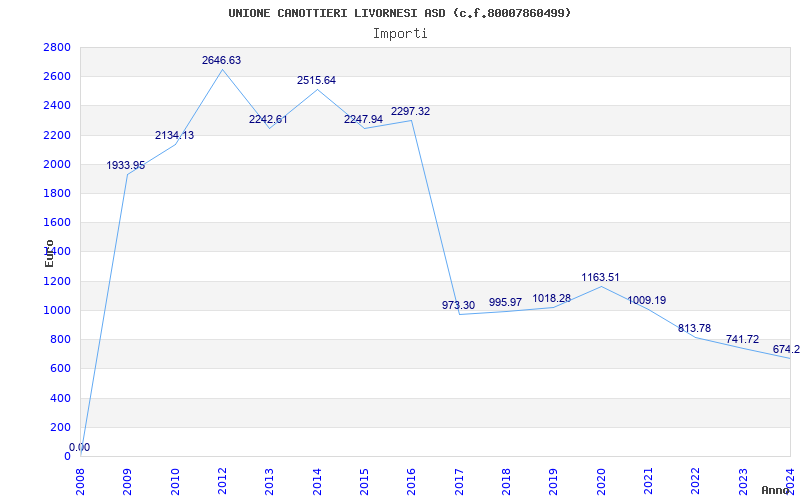Click the 2023 year axis label
This screenshot has width=800, height=500.
point(743,482)
